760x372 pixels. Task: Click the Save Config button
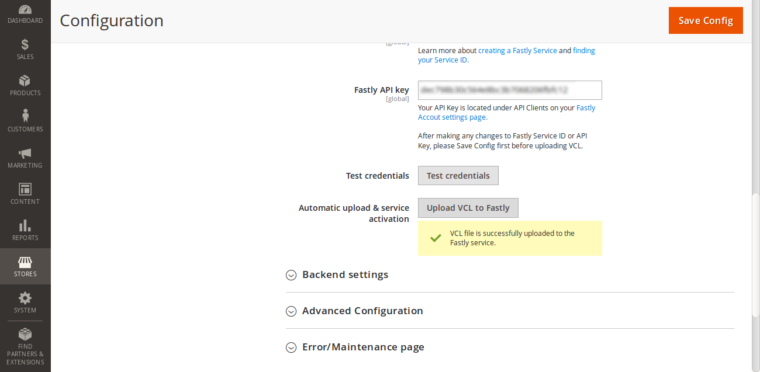tap(705, 20)
